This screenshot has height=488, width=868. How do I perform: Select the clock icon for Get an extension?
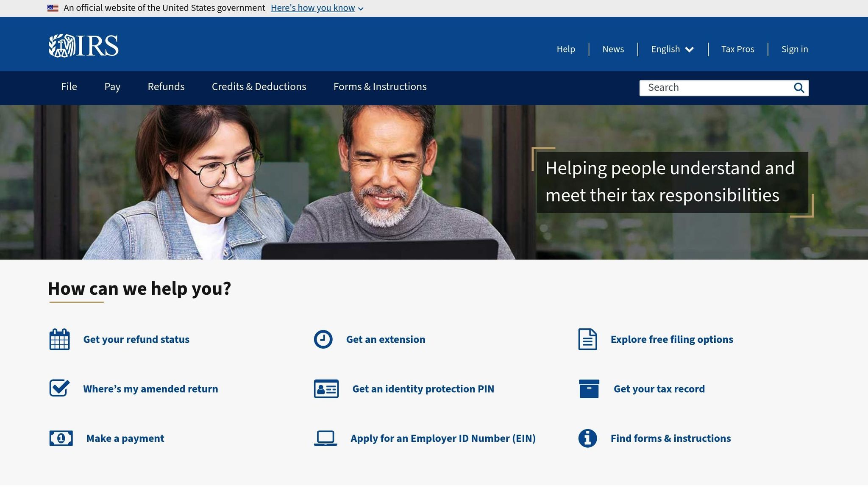(323, 339)
